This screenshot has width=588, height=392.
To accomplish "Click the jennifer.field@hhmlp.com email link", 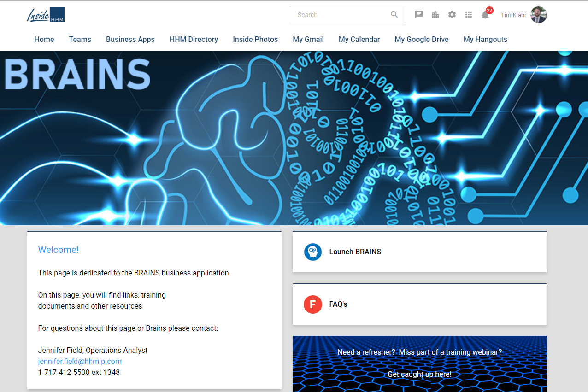I will pos(80,362).
